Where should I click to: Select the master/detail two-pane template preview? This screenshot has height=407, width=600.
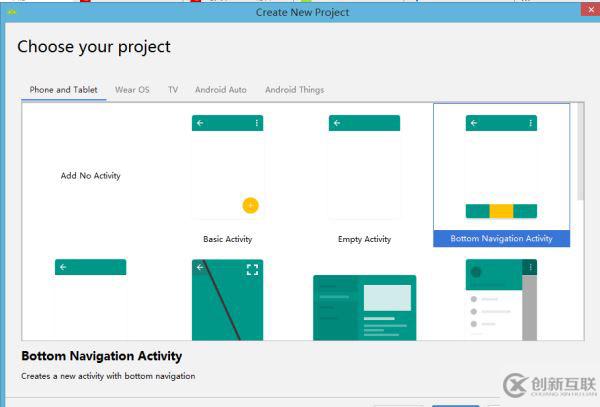(365, 307)
